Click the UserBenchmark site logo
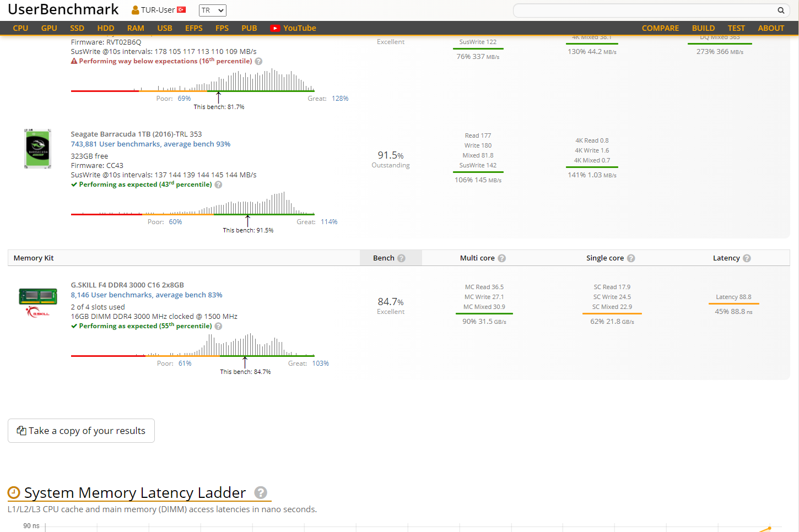Screen dimensions: 799x532 click(63, 9)
